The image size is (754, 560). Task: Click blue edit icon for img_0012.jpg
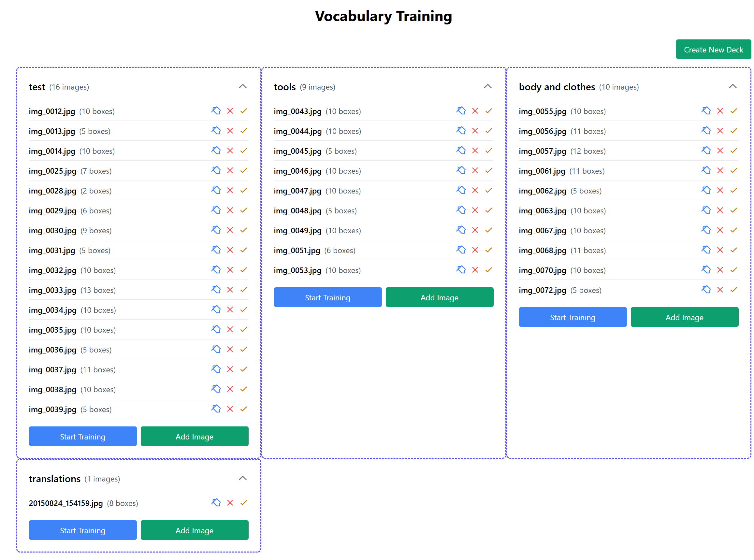(x=216, y=111)
